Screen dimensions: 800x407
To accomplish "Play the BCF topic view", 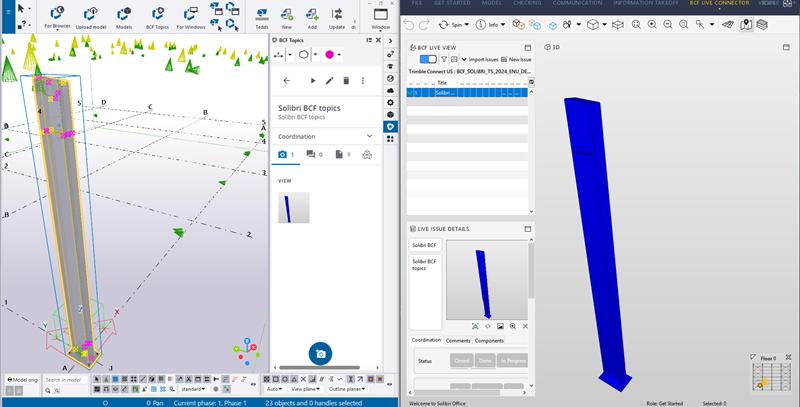I will click(x=313, y=80).
